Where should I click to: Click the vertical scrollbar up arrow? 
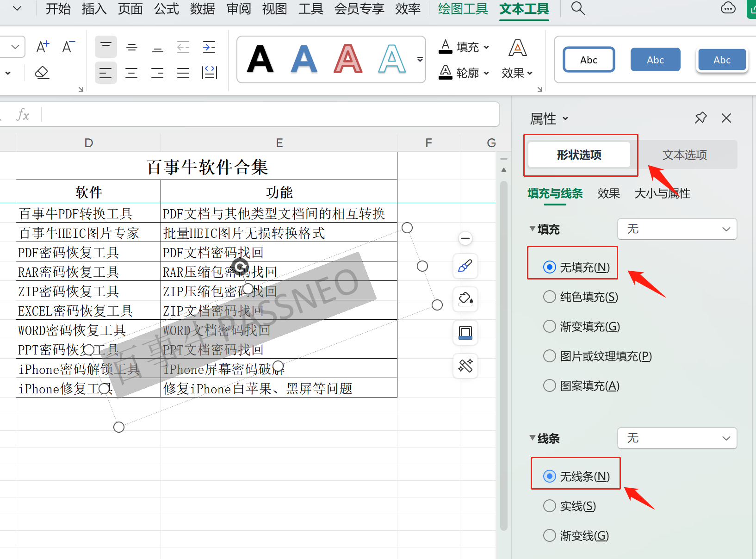pos(504,170)
